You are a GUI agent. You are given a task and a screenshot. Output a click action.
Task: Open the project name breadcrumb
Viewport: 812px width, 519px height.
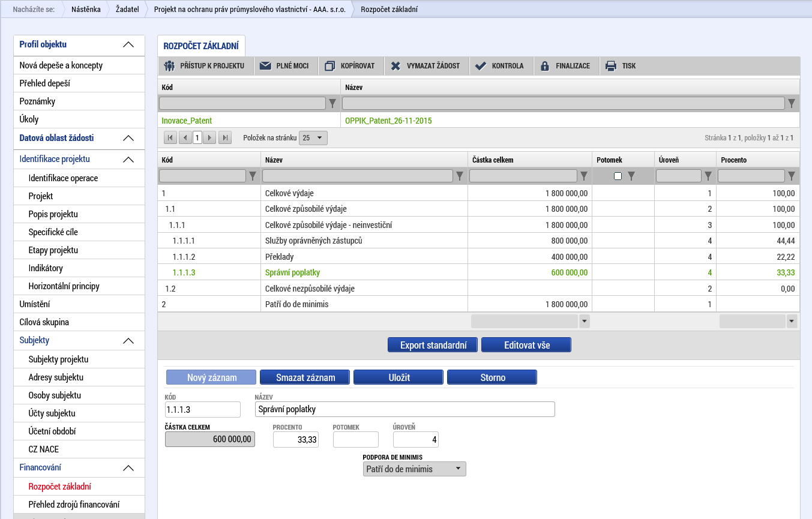[x=250, y=10]
